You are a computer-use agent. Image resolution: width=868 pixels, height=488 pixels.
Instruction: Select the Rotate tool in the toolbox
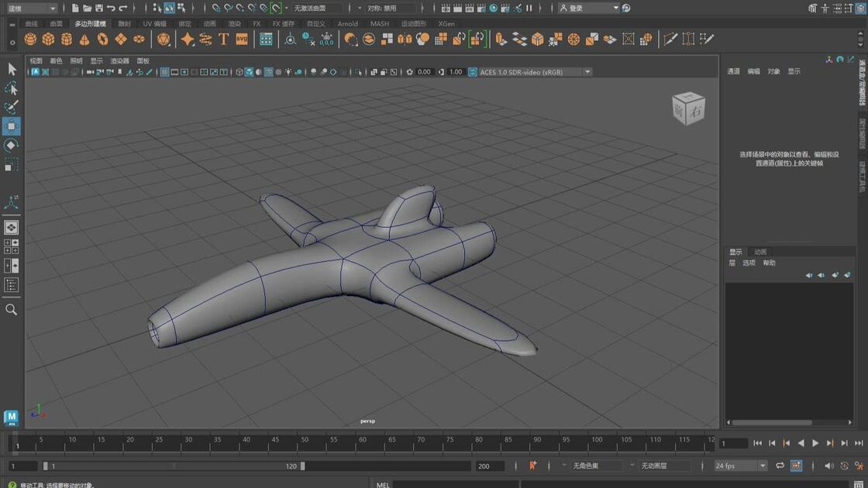11,145
